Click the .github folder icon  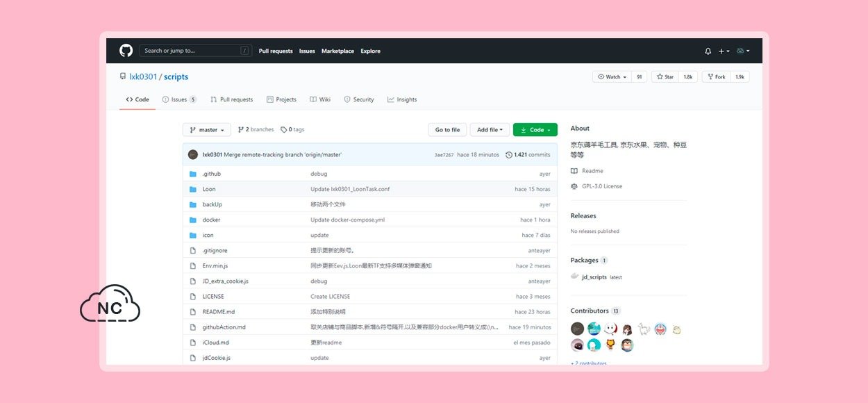[193, 174]
